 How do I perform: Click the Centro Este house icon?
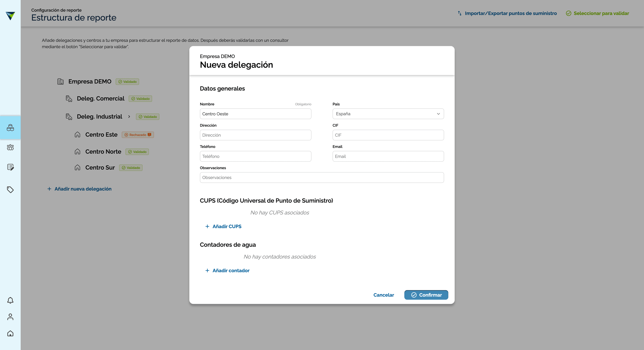coord(77,135)
